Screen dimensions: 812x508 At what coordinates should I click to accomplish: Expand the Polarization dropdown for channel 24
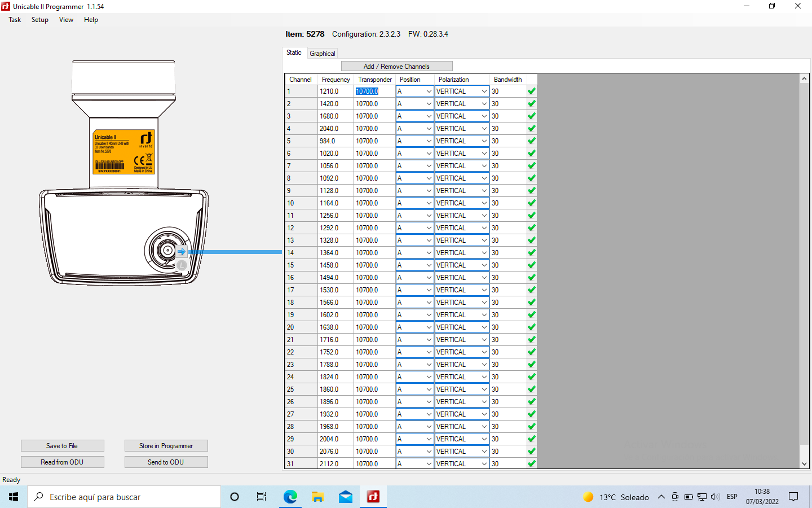point(484,377)
